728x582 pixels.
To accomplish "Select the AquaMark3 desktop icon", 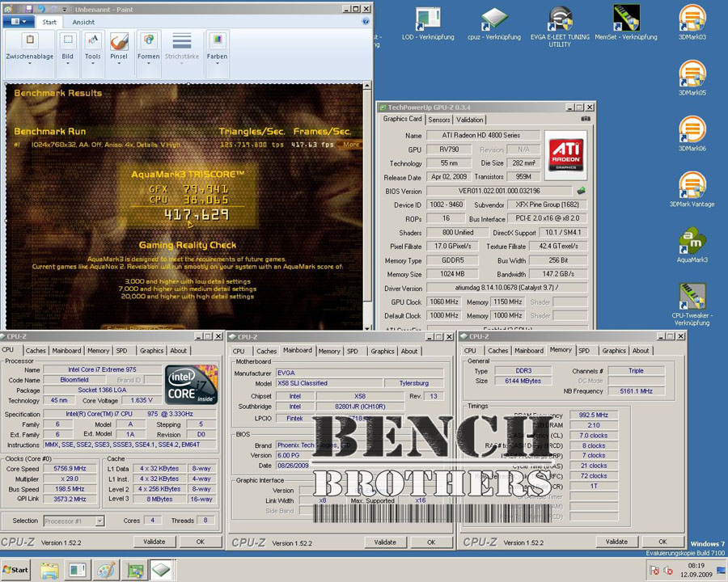I will pos(692,245).
